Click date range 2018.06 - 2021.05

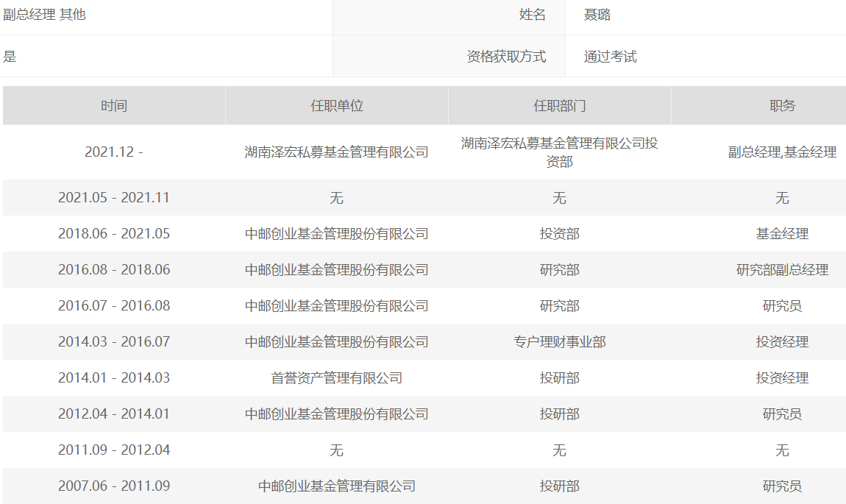click(114, 234)
